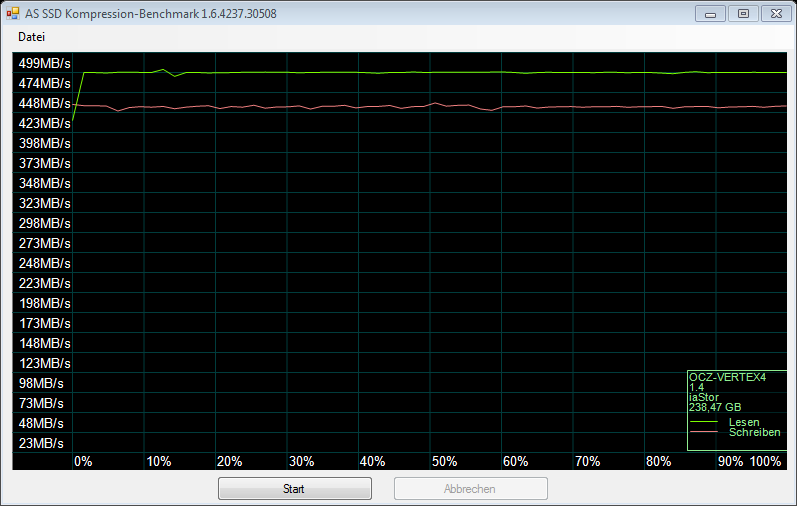Click the AS SSD app icon in title bar
This screenshot has width=797, height=506.
click(13, 14)
